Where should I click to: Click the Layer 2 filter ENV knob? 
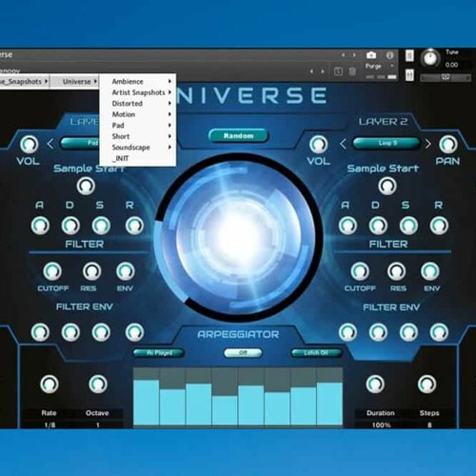430,271
